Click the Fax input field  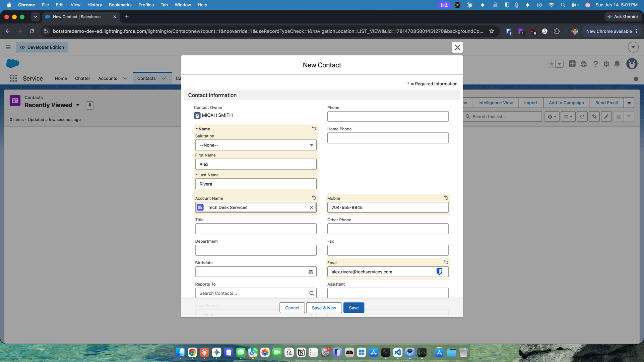(388, 250)
